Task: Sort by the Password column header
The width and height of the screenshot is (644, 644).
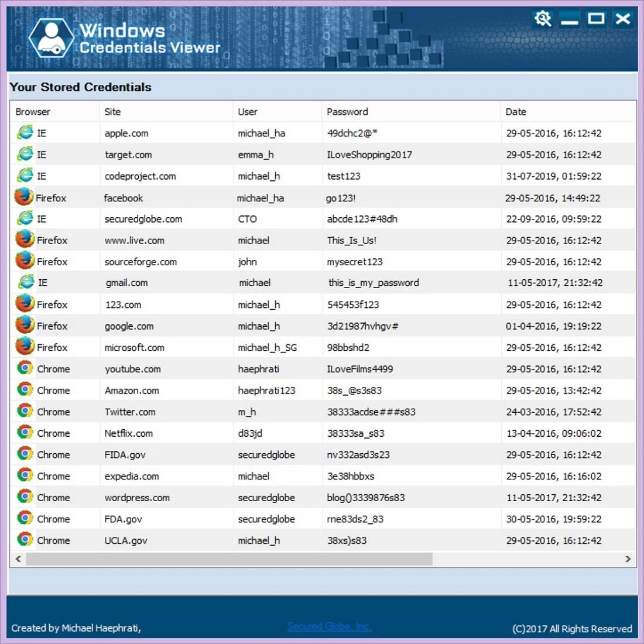Action: (411, 112)
